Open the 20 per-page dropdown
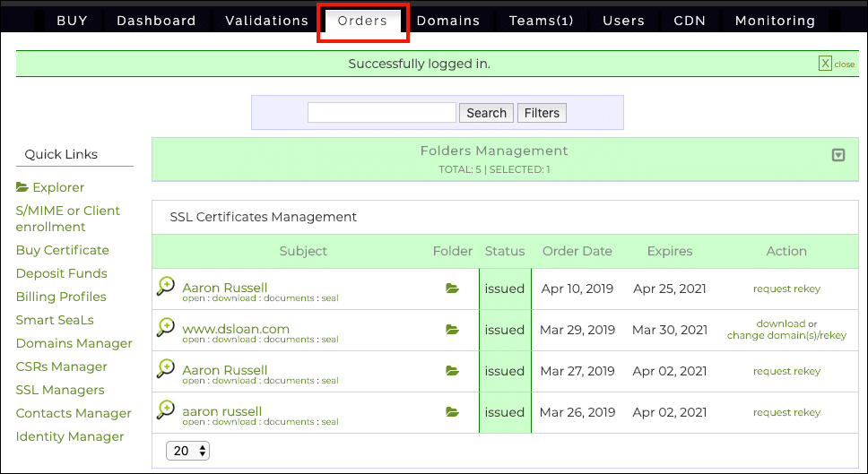The width and height of the screenshot is (868, 474). pyautogui.click(x=187, y=451)
